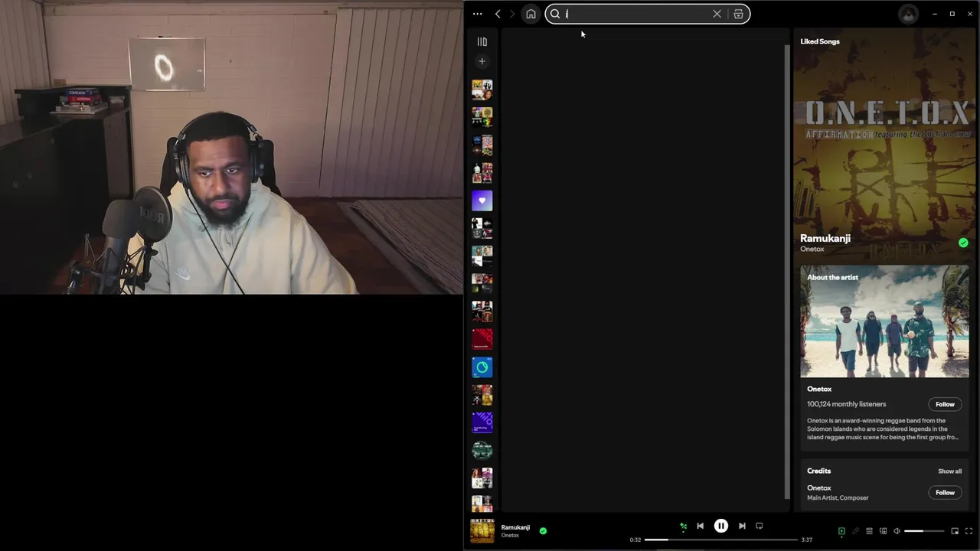Screen dimensions: 980x551
Task: Open the Ramukanji title in the Now Playing panel
Action: 825,238
